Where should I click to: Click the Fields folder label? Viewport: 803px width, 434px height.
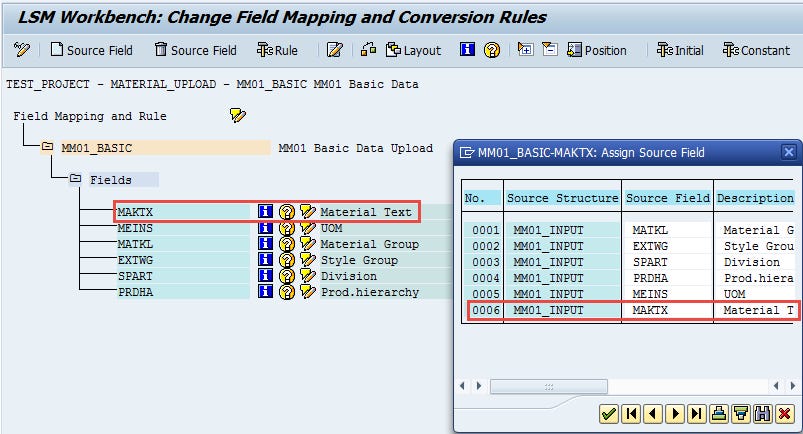coord(123,180)
